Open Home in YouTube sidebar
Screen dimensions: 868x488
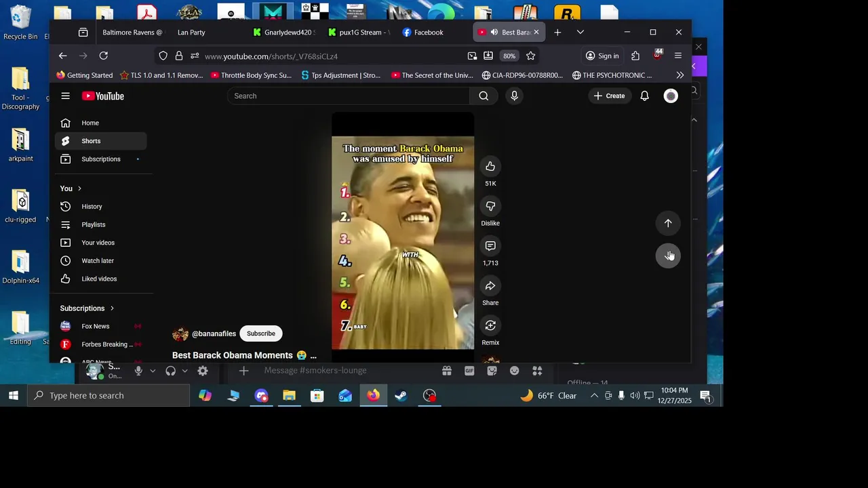click(x=100, y=123)
